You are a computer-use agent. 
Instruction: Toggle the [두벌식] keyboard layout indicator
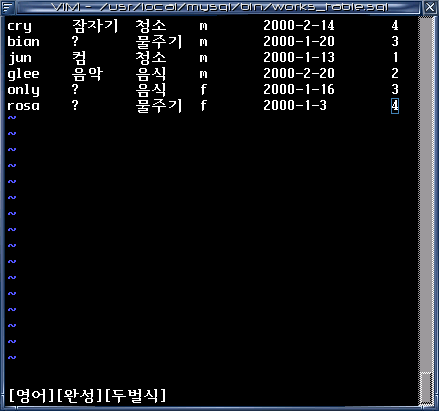pyautogui.click(x=135, y=395)
